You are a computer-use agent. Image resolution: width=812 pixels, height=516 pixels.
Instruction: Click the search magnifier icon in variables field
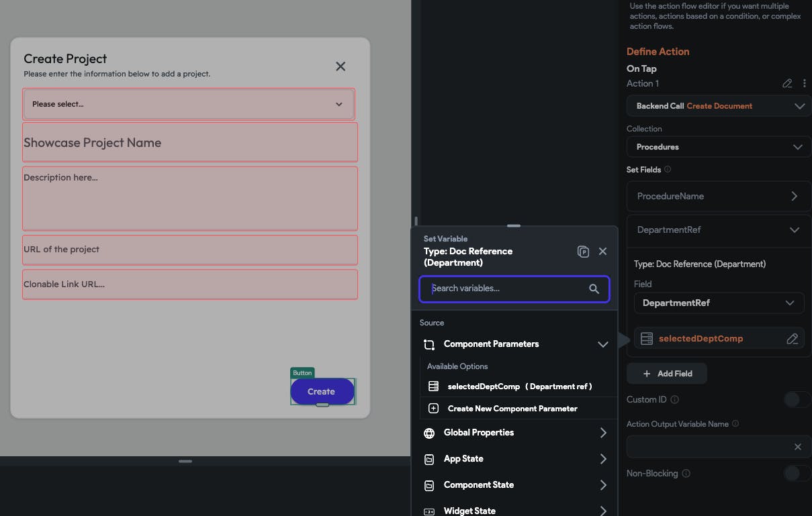594,289
